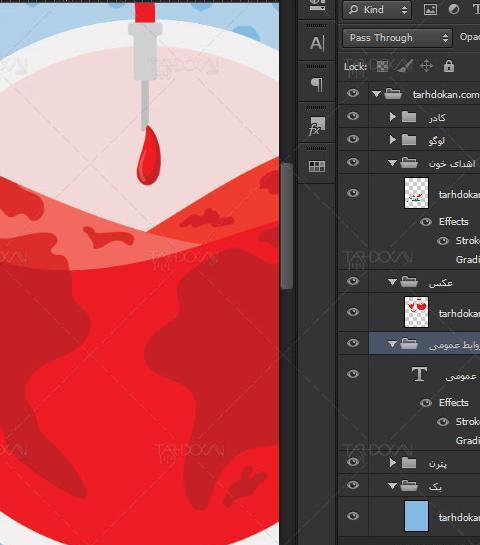Select the 'اهدای خون' group name

(x=452, y=163)
